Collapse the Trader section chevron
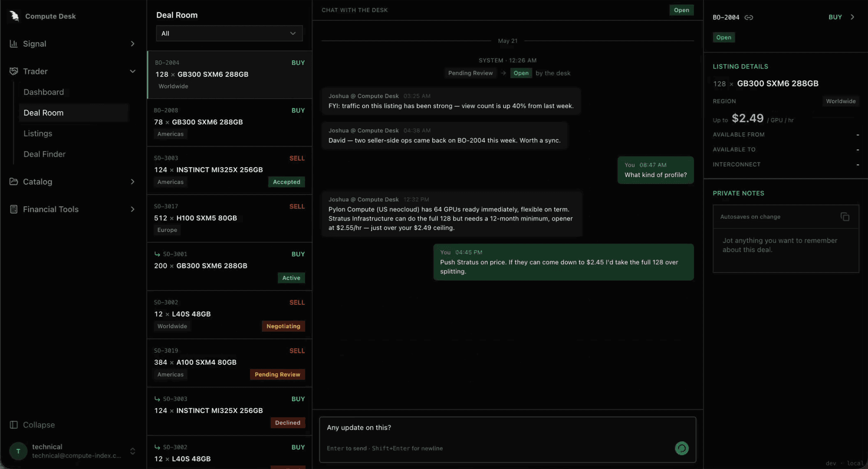This screenshot has width=868, height=469. 132,71
